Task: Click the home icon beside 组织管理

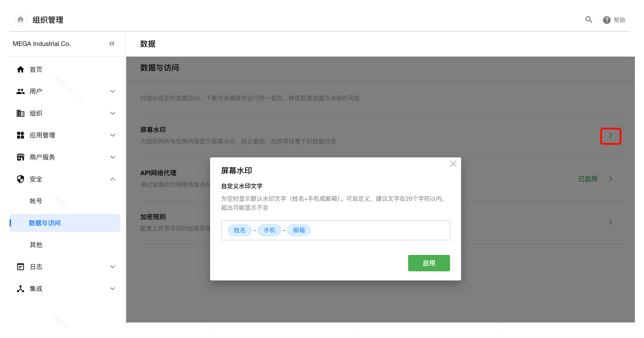Action: tap(21, 19)
